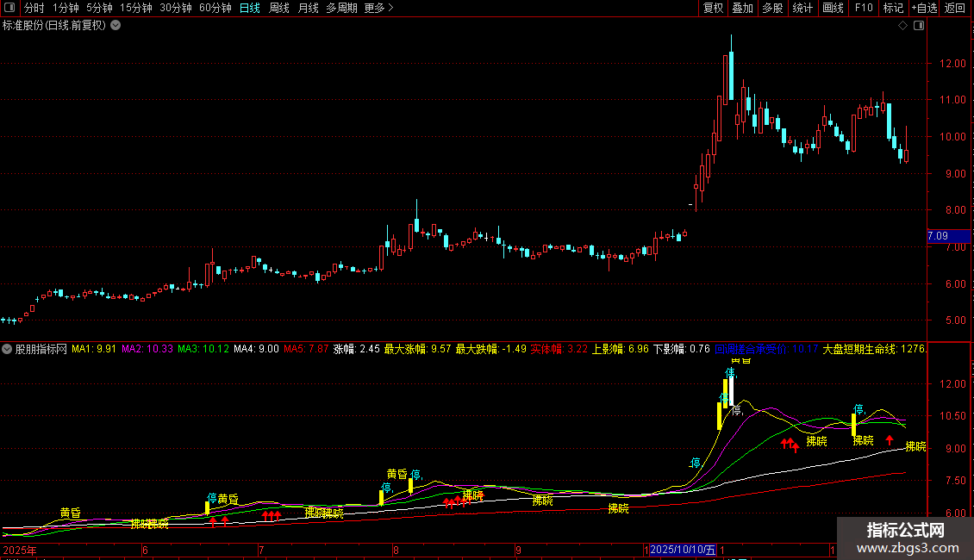Click month 8 on the time axis

coord(396,550)
